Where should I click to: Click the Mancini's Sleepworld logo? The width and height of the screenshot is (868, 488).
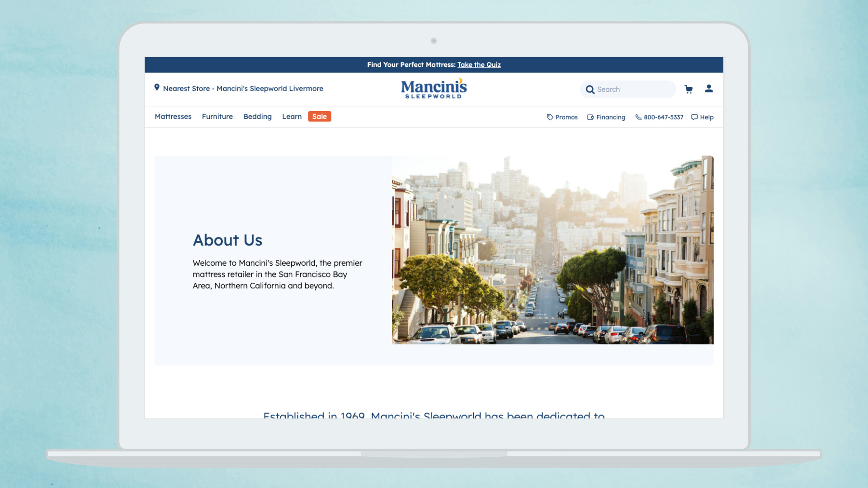[x=434, y=89]
